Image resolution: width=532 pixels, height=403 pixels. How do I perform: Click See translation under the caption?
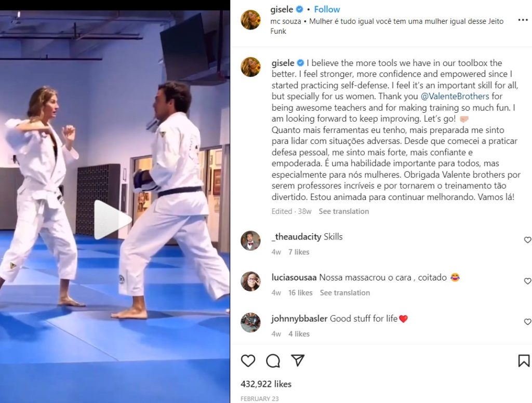pos(344,211)
